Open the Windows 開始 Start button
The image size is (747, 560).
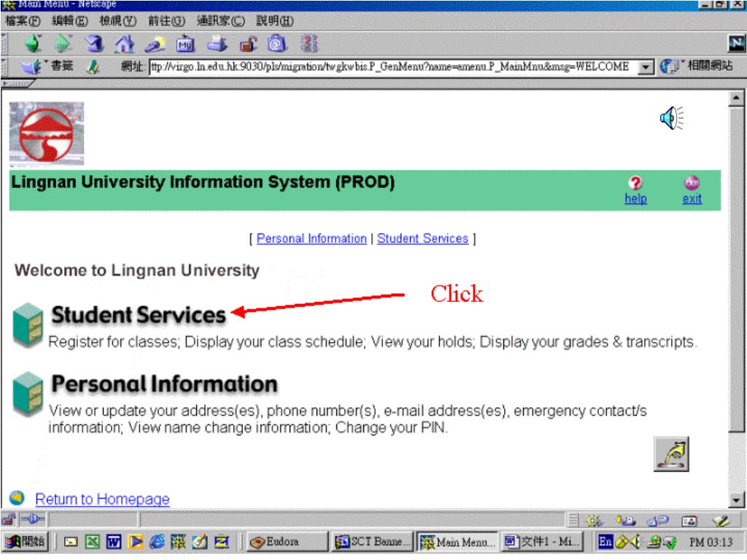(26, 542)
